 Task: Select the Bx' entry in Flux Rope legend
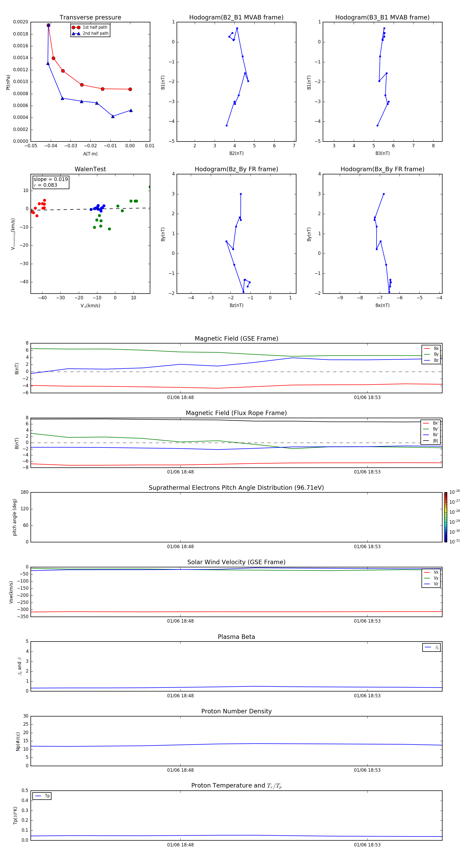(x=431, y=423)
